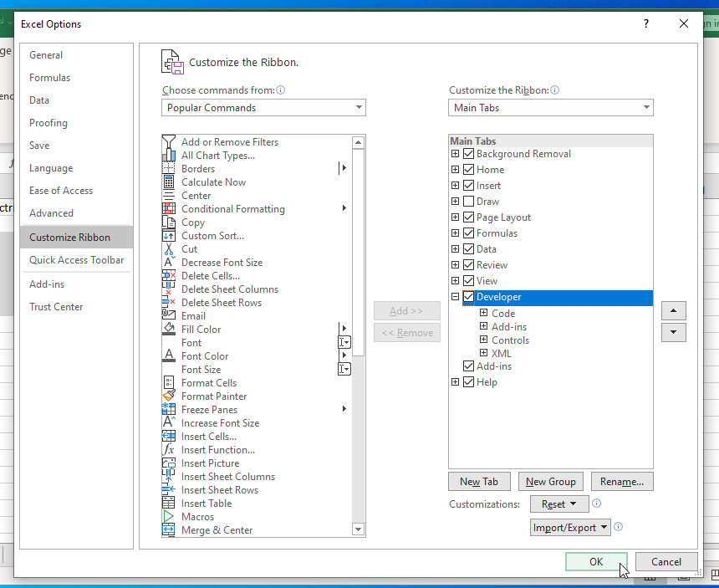Click the Macros play icon

click(x=169, y=516)
